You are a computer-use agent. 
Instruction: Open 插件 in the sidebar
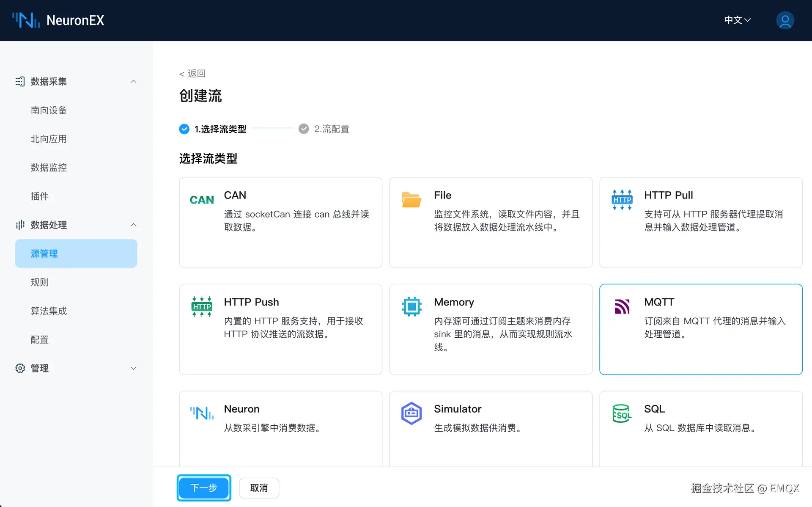click(x=39, y=196)
